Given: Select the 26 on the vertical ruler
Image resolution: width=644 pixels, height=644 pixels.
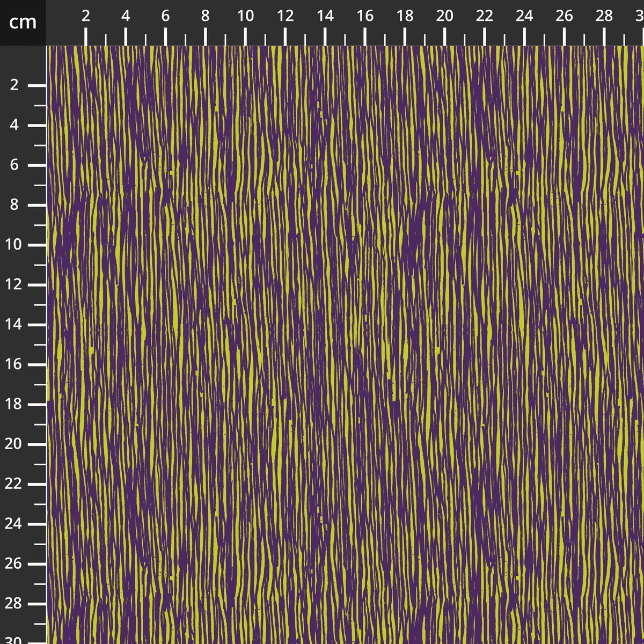Looking at the screenshot, I should tap(14, 563).
